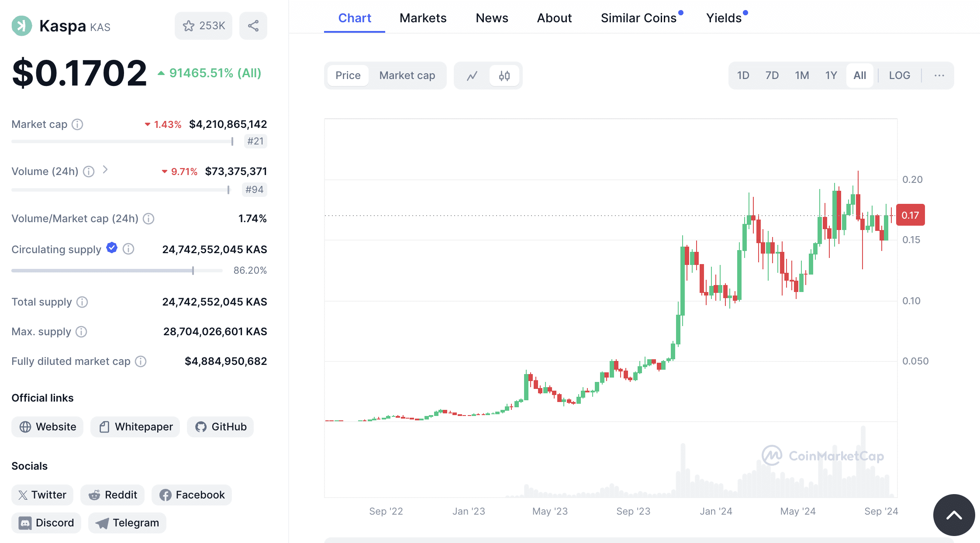This screenshot has width=980, height=543.
Task: Click the $73,375,371 volume value
Action: [x=236, y=172]
